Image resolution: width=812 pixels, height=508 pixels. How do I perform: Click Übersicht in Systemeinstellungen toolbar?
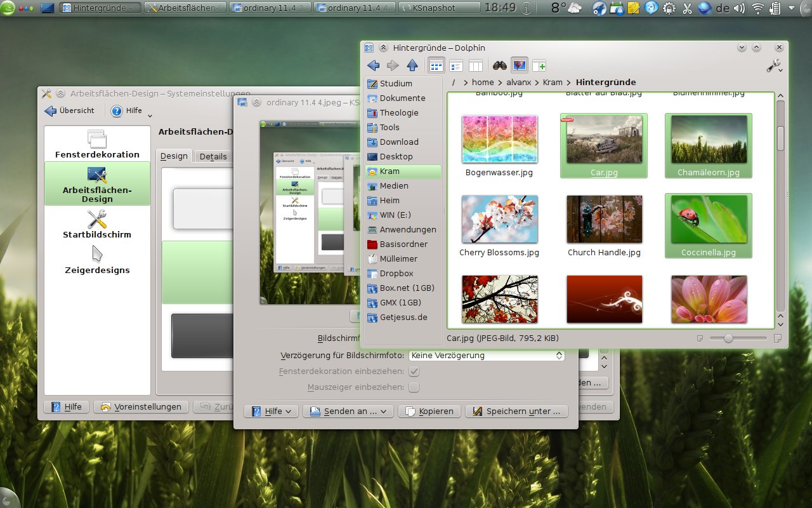point(69,110)
